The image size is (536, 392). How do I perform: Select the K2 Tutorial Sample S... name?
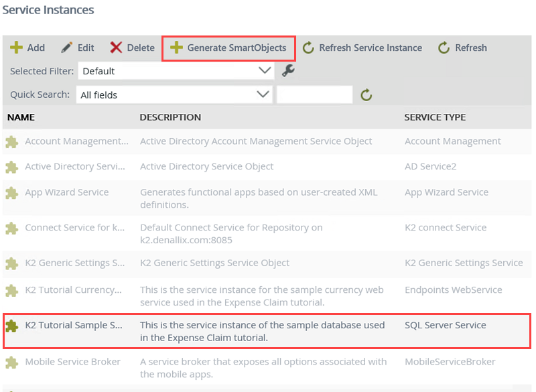(74, 325)
